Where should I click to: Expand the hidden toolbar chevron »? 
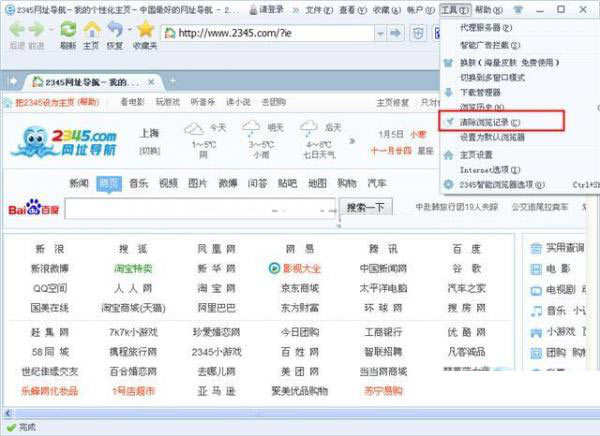[x=296, y=10]
